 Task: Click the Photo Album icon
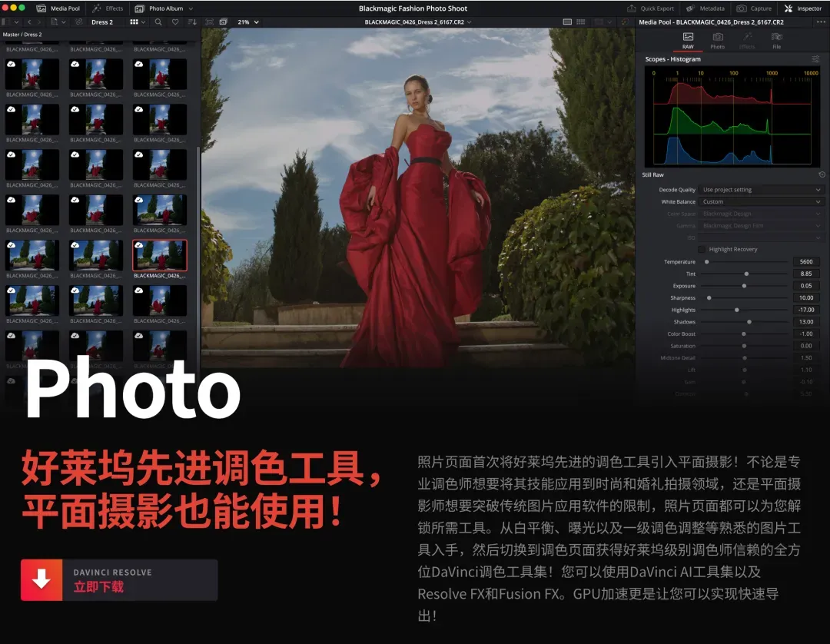coord(140,8)
